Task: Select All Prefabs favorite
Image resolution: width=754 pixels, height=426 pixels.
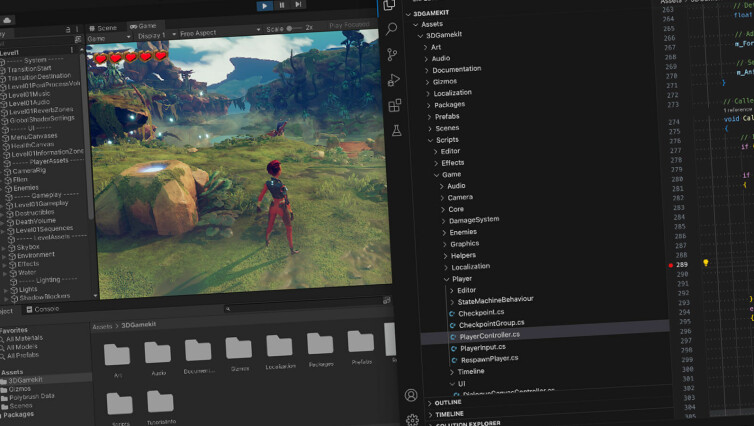Action: pyautogui.click(x=23, y=355)
